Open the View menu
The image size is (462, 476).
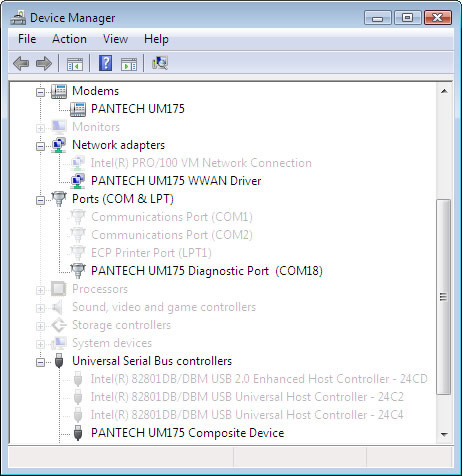(115, 39)
